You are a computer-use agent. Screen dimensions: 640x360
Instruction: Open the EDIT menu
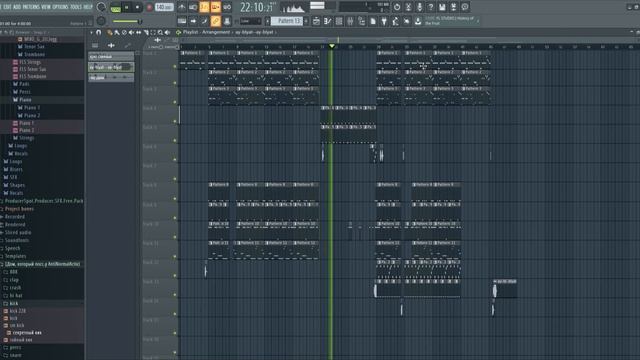(x=7, y=7)
